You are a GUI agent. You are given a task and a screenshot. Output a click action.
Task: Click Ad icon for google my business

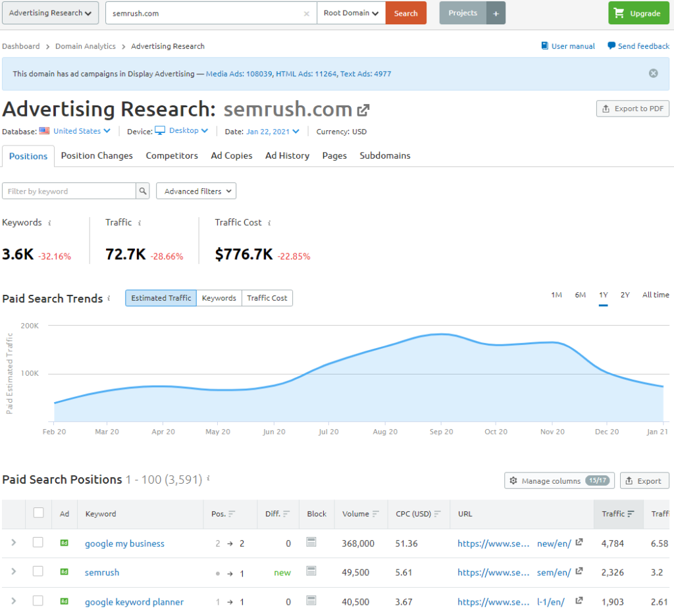[x=64, y=543]
